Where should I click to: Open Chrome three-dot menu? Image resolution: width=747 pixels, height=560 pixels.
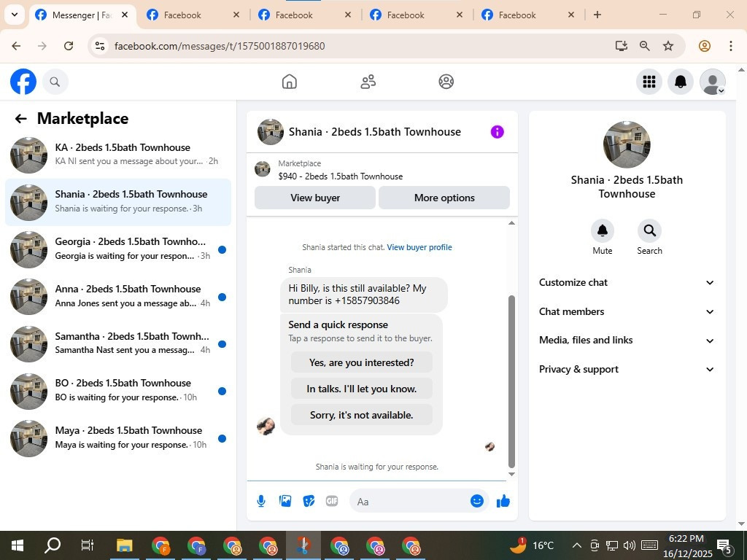pos(730,46)
